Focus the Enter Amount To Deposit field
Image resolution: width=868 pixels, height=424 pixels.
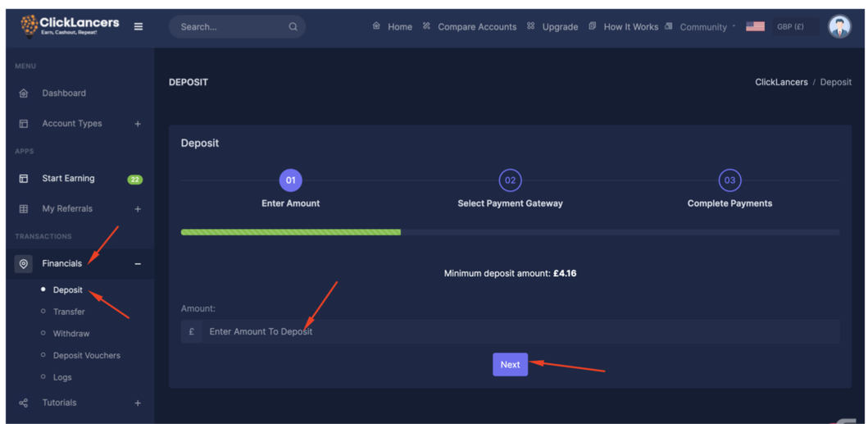coord(520,331)
